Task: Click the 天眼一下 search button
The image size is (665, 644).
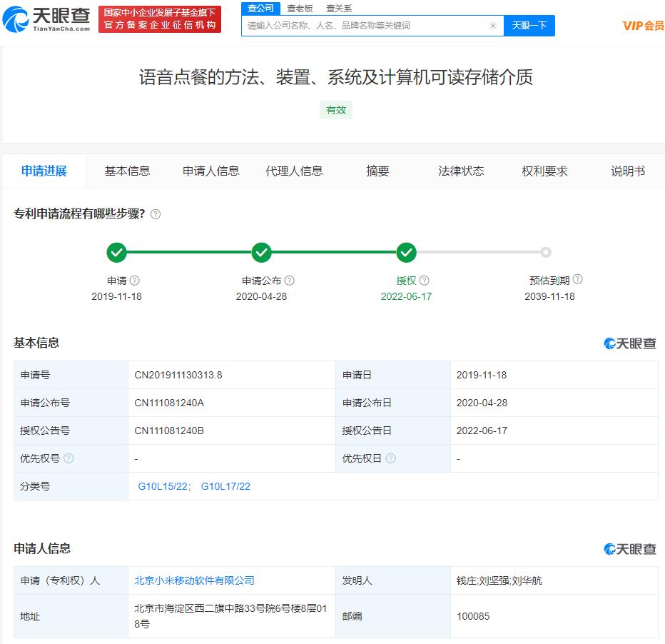Action: click(529, 26)
